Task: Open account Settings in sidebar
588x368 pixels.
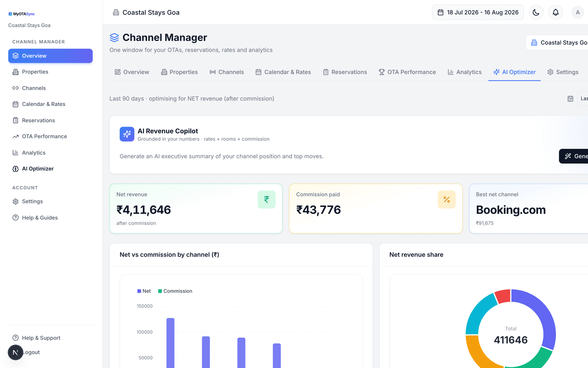Action: click(x=51, y=201)
